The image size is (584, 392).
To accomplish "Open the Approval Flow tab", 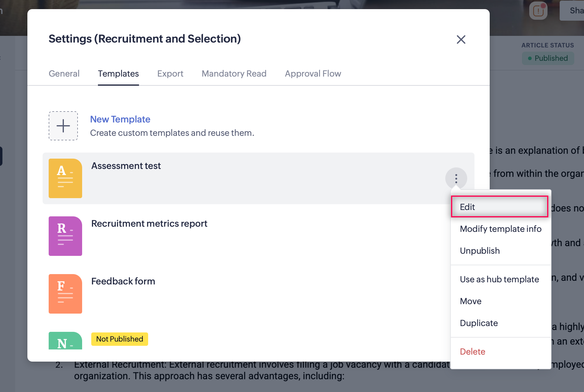I will 313,74.
